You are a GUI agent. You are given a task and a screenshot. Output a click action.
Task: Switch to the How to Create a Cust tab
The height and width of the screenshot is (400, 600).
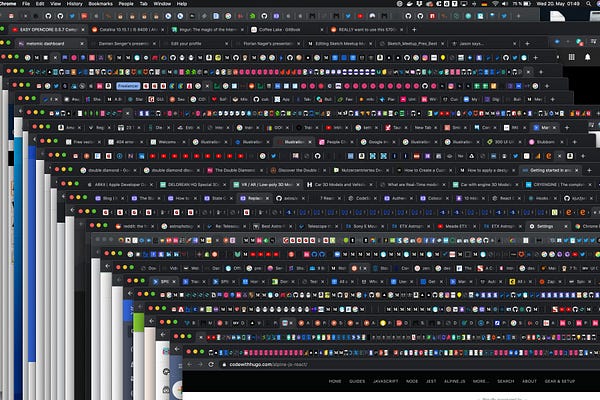pos(424,170)
